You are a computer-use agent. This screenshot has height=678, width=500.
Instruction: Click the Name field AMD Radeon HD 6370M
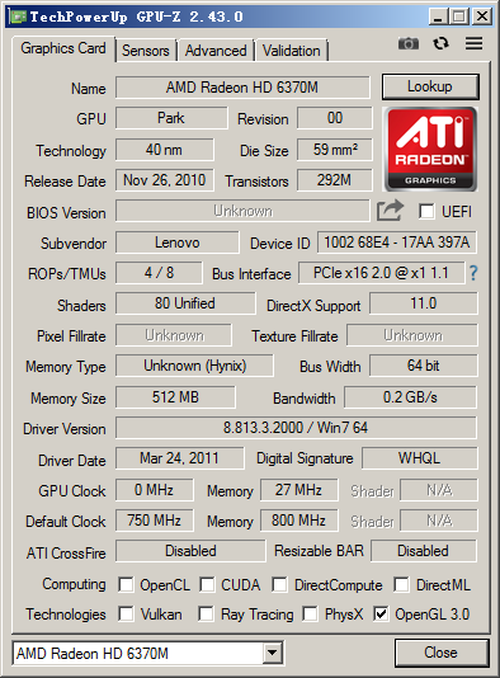coord(243,88)
